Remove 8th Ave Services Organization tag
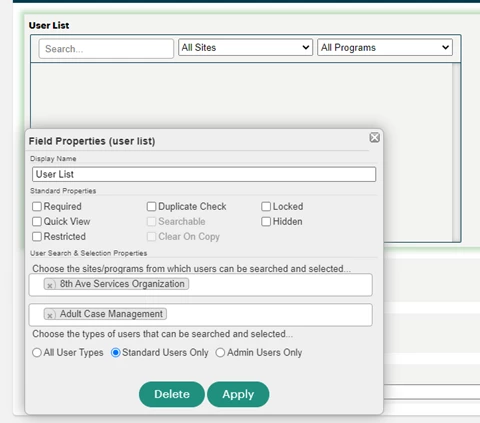The width and height of the screenshot is (480, 423). (x=50, y=285)
